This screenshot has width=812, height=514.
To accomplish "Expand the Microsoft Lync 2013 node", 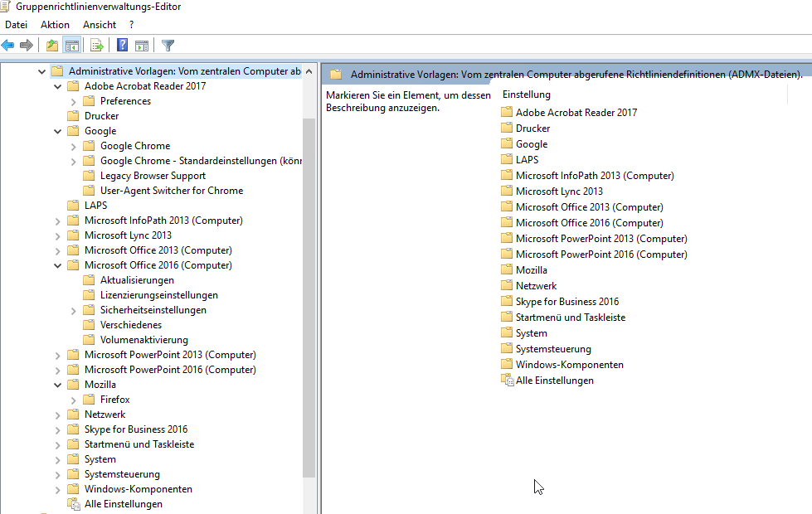I will tap(57, 236).
